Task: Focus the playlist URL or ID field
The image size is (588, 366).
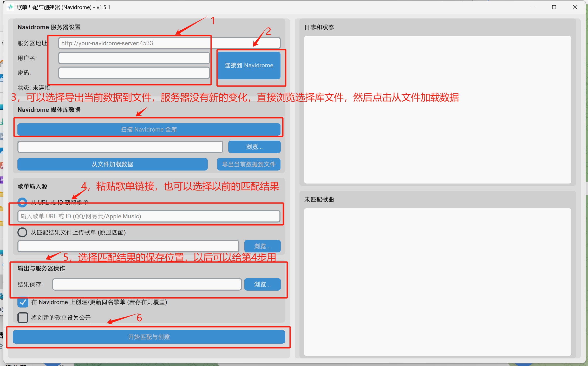Action: pos(149,216)
